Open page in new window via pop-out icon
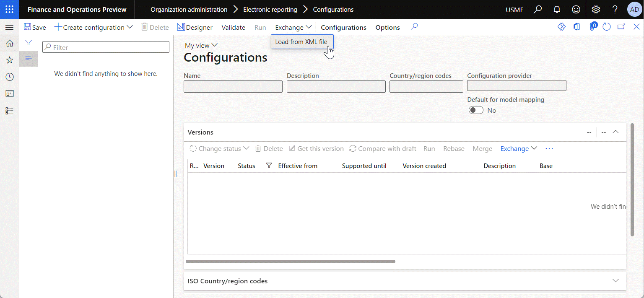The width and height of the screenshot is (644, 298). click(621, 26)
